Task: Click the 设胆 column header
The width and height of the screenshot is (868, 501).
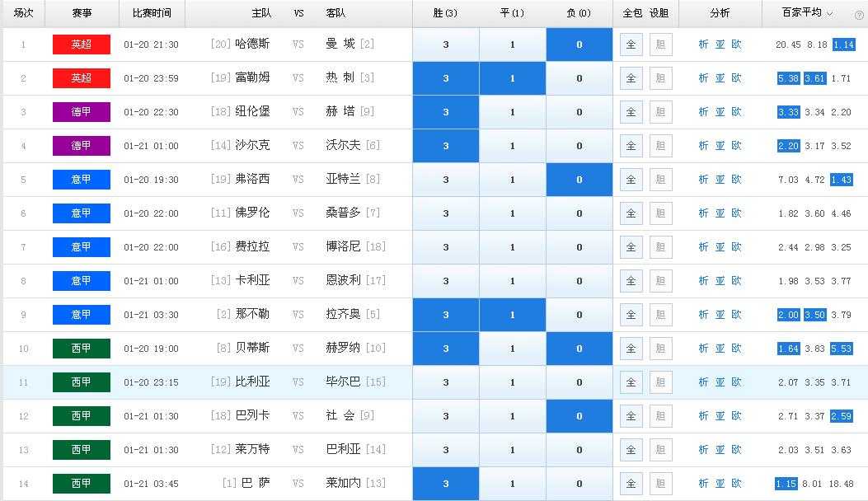Action: point(659,13)
